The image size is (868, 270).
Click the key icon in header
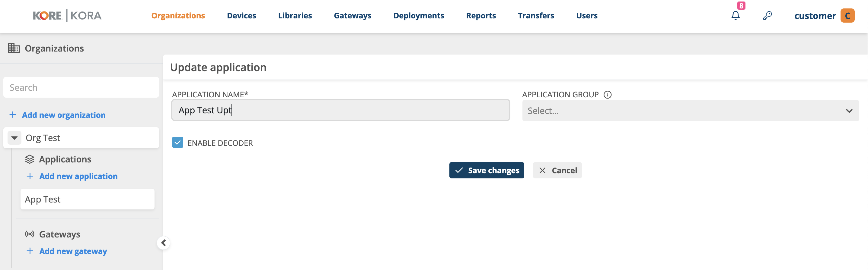(767, 15)
